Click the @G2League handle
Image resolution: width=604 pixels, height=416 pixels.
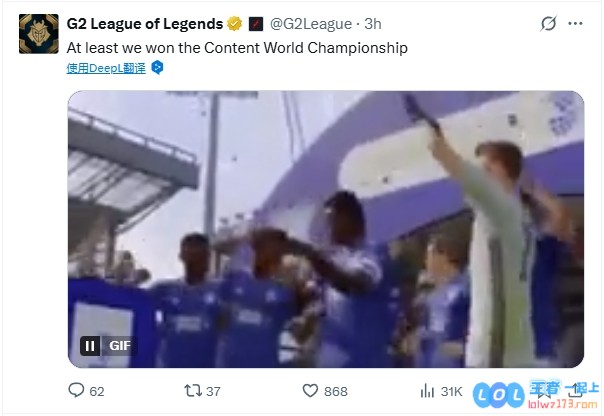click(x=311, y=24)
